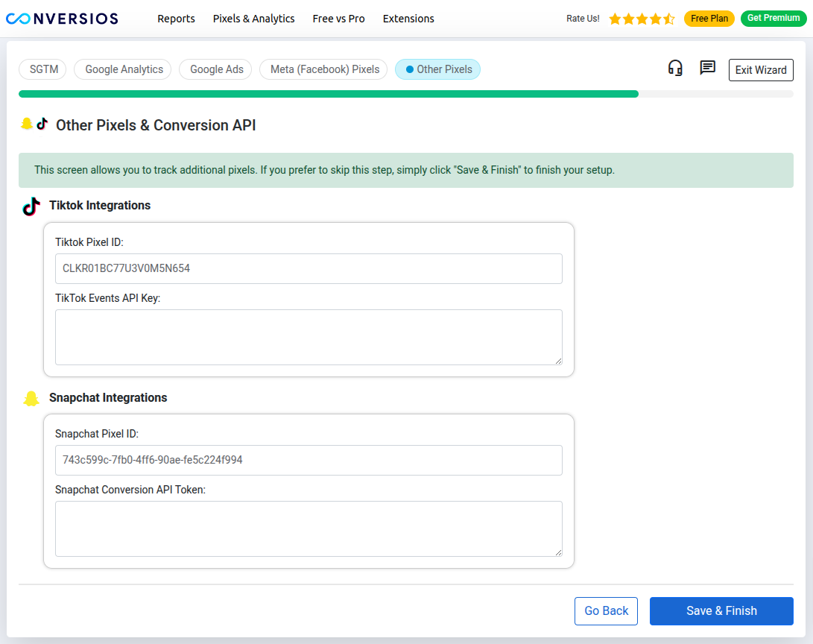Focus the Snapchat Pixel ID field
Viewport: 813px width, 644px height.
pyautogui.click(x=309, y=460)
